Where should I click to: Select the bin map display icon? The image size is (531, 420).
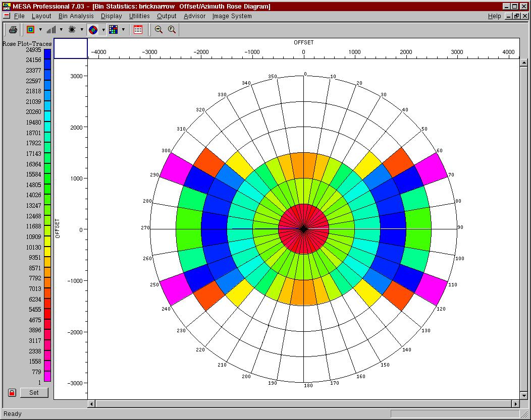[x=30, y=29]
